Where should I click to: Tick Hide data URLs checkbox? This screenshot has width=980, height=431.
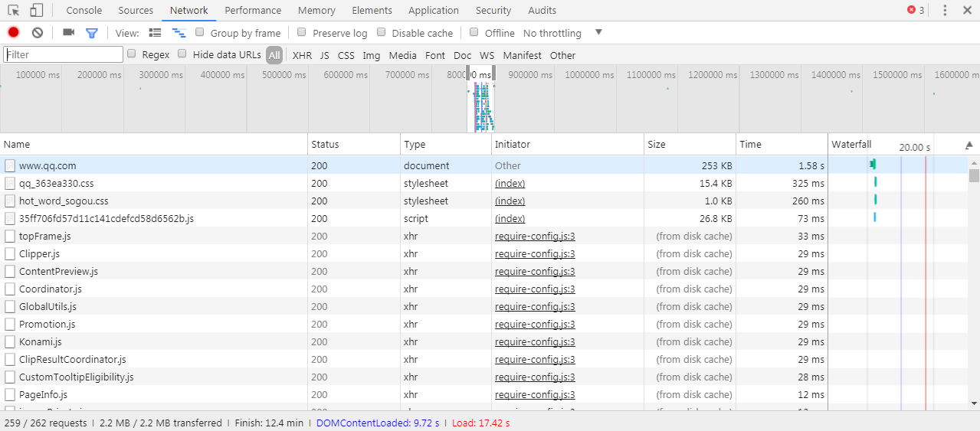182,54
